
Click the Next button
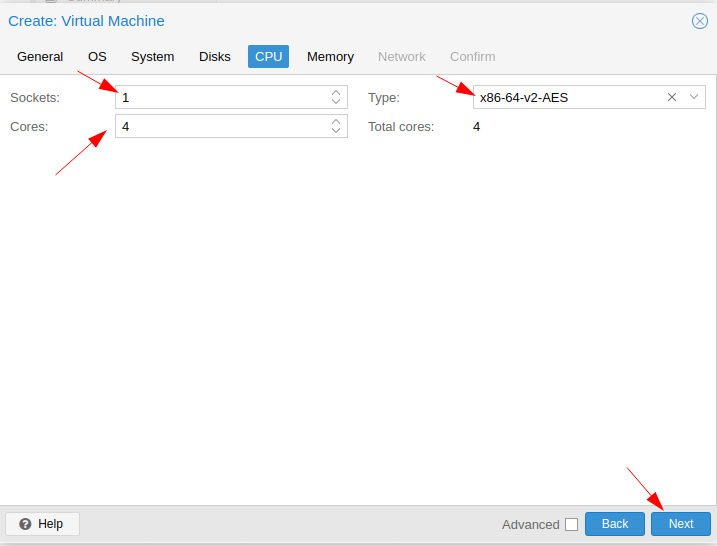681,524
